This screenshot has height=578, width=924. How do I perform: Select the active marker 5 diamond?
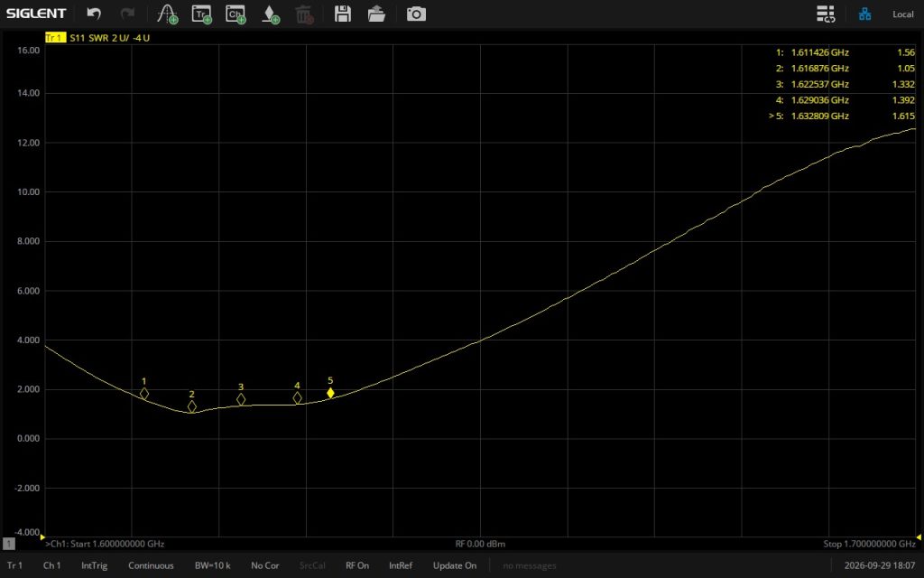pos(330,394)
